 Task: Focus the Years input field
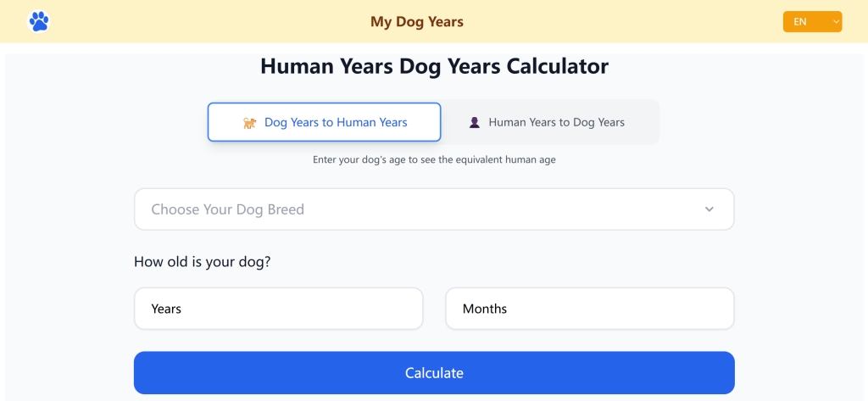click(278, 309)
